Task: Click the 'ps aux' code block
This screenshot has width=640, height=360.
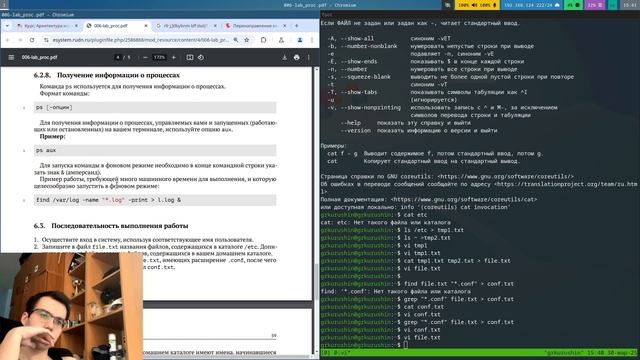Action: click(155, 150)
